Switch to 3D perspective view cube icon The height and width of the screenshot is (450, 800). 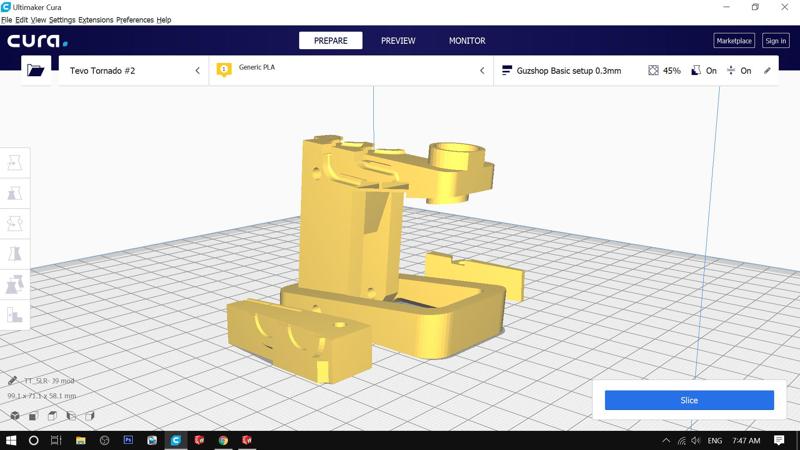coord(15,416)
